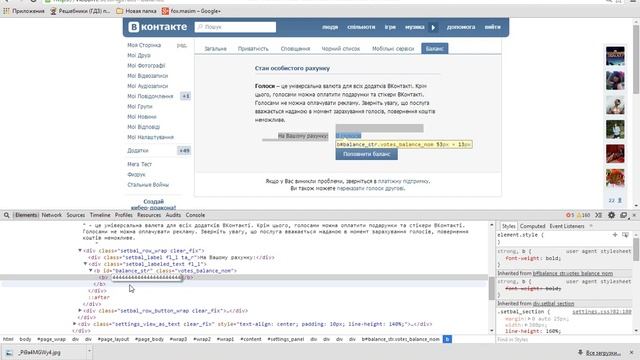Screen dimensions: 640x360
Task: Collapse the setbal_labeled_text div node
Action: coord(85,264)
